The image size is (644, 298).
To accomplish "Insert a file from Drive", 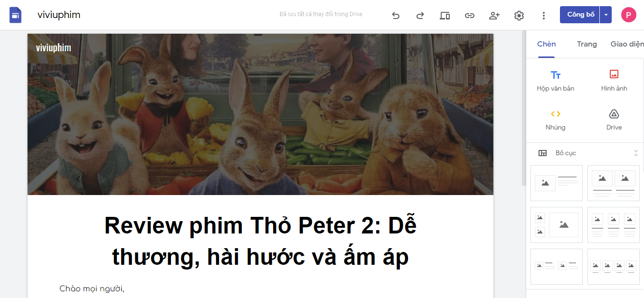I will point(614,120).
